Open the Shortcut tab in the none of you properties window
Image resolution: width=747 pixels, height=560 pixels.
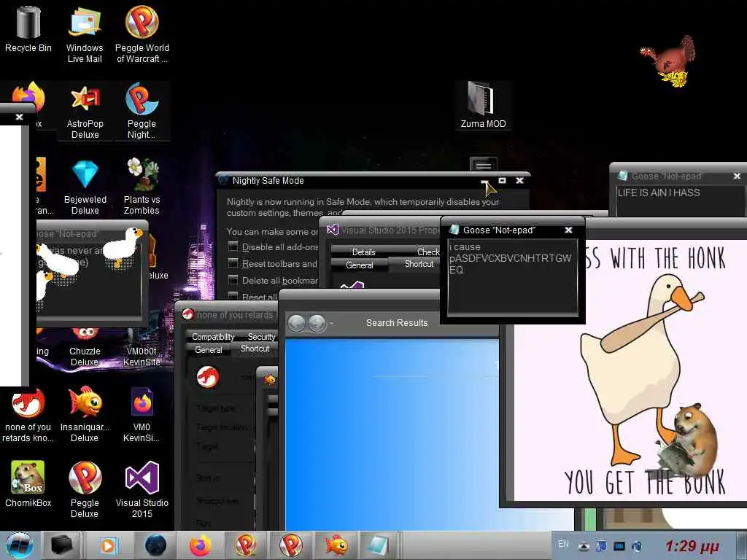pos(255,349)
